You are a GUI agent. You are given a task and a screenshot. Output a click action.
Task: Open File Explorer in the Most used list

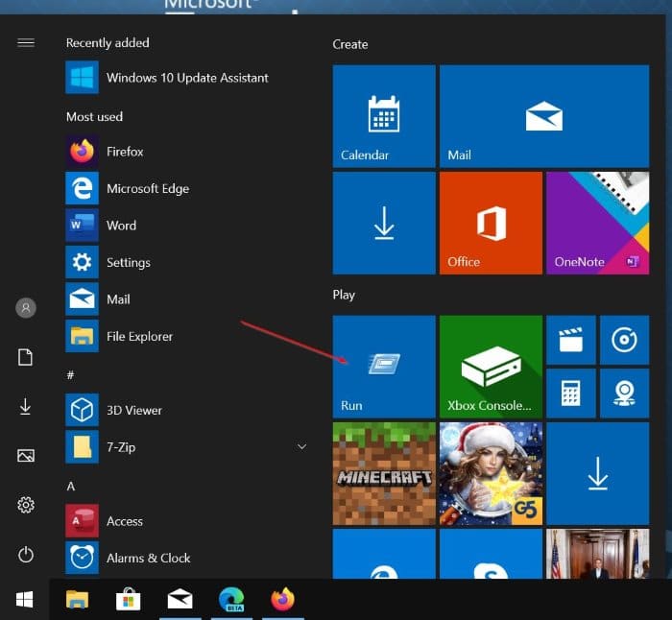click(x=187, y=336)
